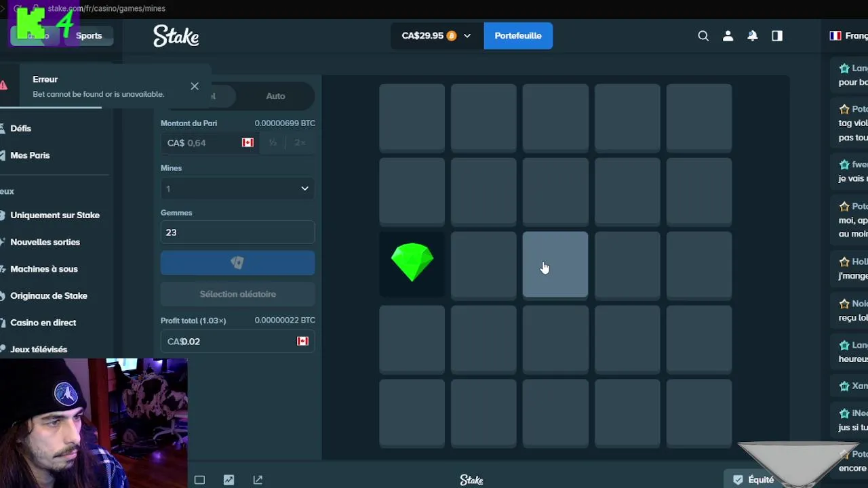Viewport: 868px width, 488px height.
Task: Click the blue cashout bet button
Action: 237,263
